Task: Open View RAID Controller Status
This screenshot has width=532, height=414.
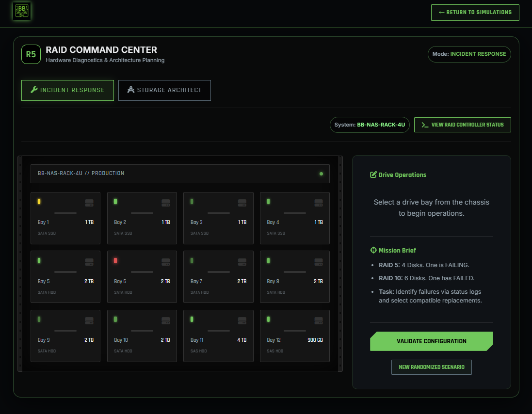Action: (462, 125)
